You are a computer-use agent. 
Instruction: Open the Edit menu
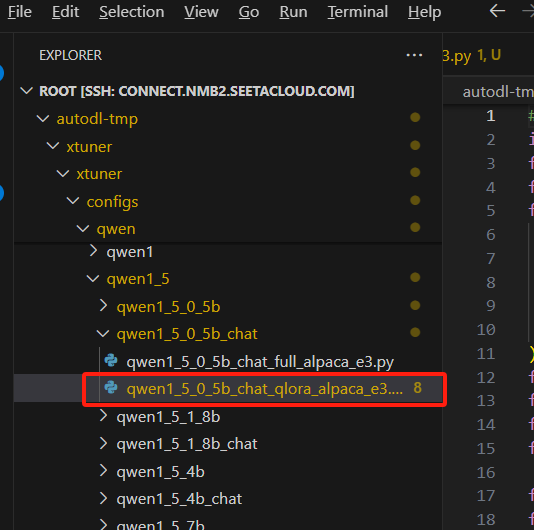(65, 12)
